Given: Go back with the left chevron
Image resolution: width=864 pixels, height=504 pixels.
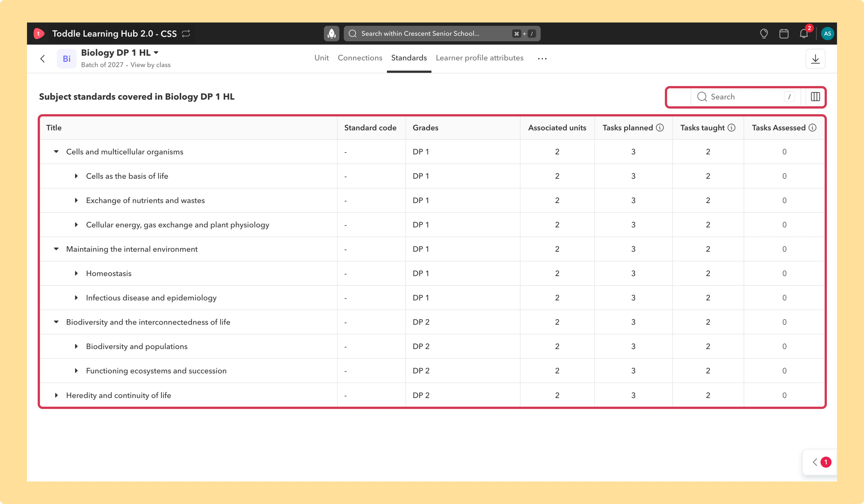Looking at the screenshot, I should (x=42, y=59).
